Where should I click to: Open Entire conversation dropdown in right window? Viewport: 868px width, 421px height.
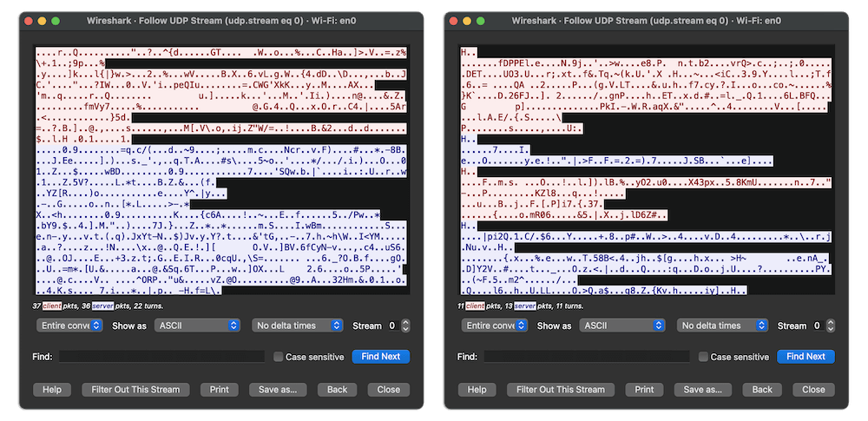(x=495, y=326)
